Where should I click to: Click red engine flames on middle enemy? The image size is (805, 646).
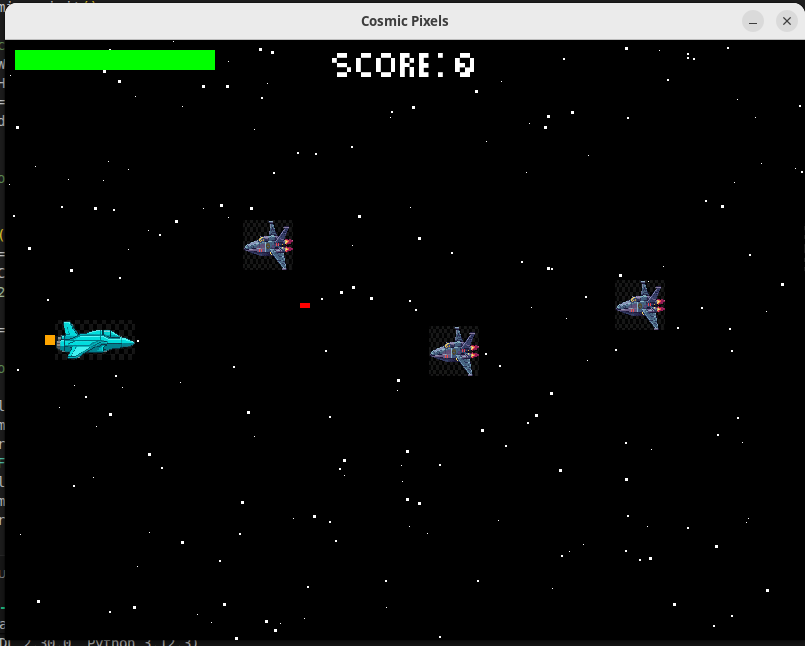[x=474, y=351]
